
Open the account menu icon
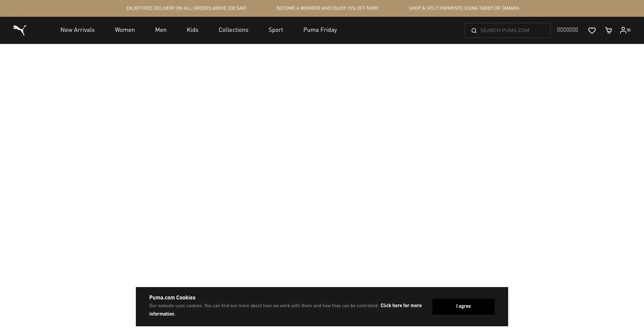coord(625,30)
